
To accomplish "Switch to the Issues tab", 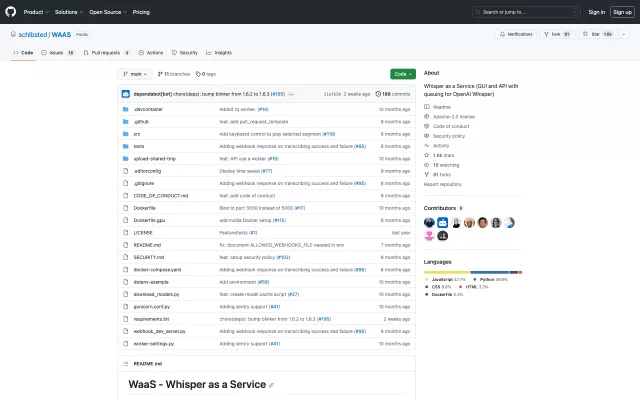I will click(59, 52).
